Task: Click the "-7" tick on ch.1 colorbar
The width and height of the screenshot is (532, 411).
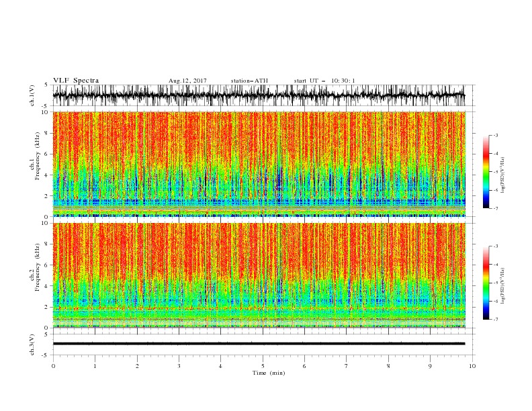Action: click(496, 208)
